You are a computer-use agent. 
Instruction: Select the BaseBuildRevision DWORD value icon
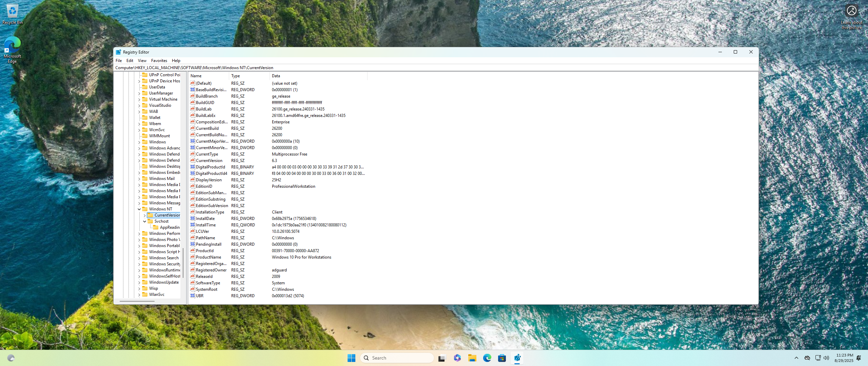tap(193, 90)
